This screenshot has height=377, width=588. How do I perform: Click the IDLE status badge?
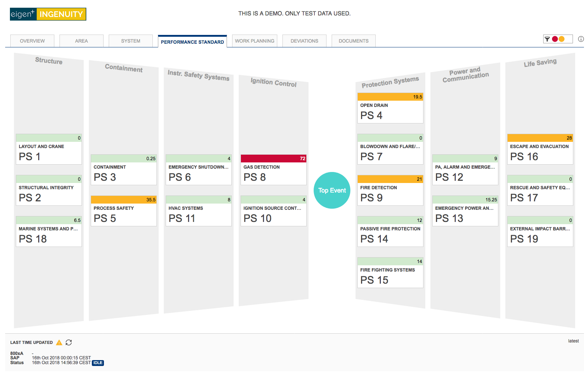98,363
